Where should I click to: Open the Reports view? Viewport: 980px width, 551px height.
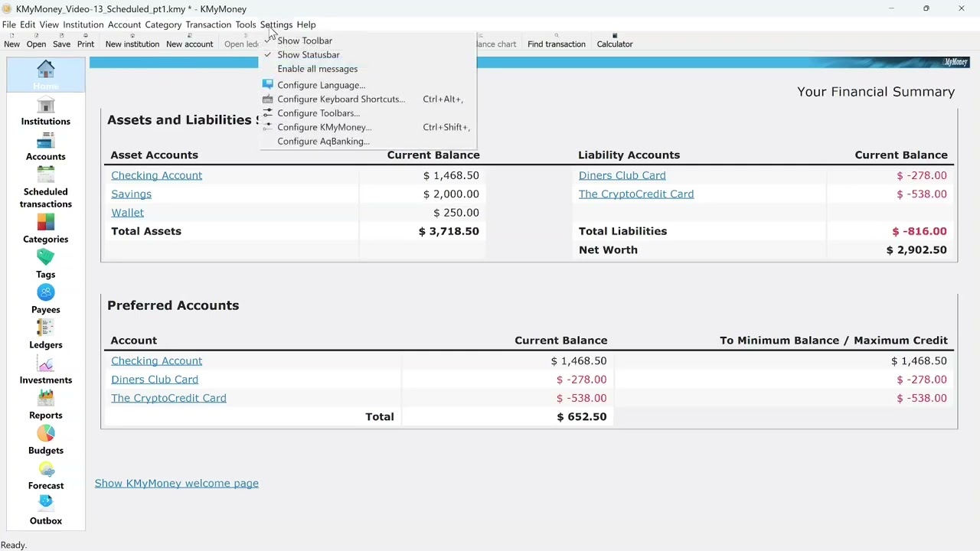point(46,406)
